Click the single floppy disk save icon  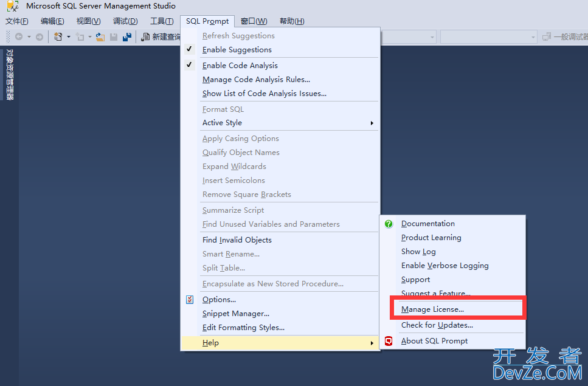[x=114, y=36]
